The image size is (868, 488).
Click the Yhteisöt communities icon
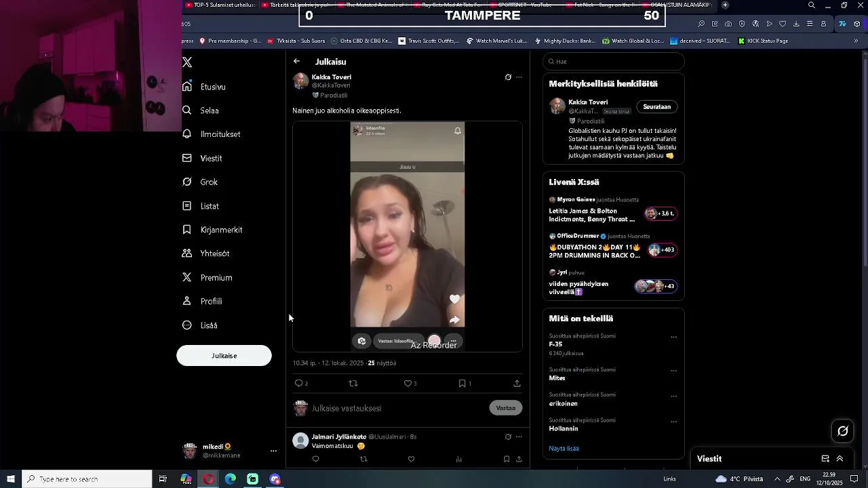(187, 253)
